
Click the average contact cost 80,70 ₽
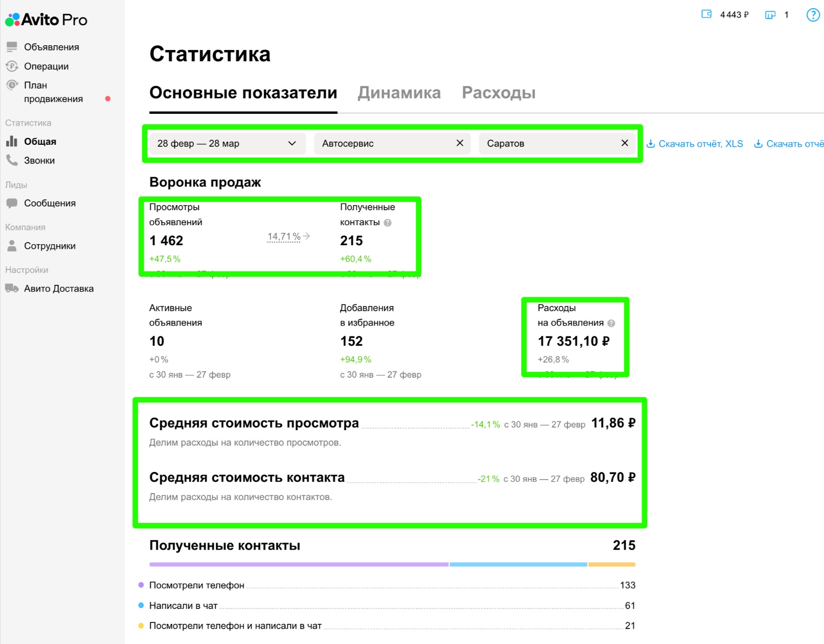click(x=613, y=478)
